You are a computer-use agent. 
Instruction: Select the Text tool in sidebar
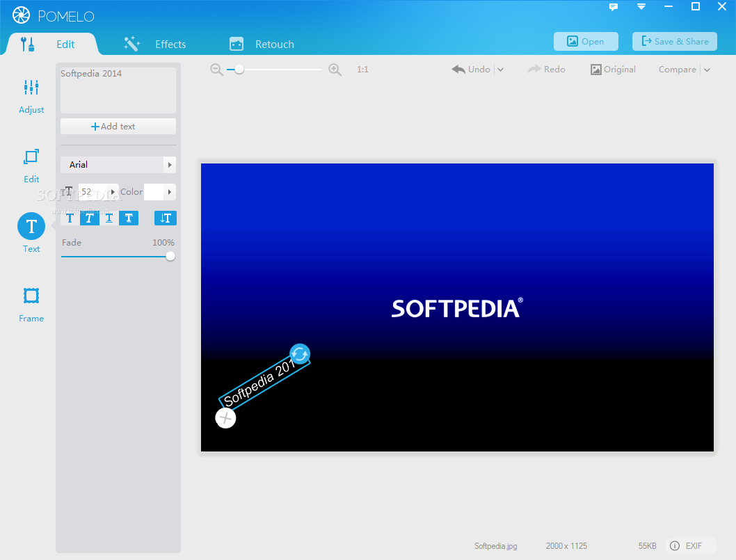[31, 232]
